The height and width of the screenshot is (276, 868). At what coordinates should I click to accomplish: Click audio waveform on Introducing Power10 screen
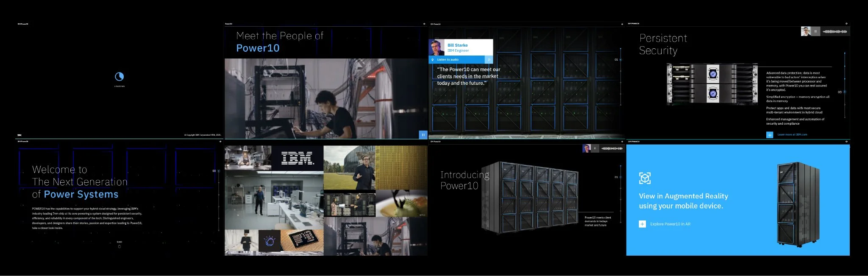612,148
